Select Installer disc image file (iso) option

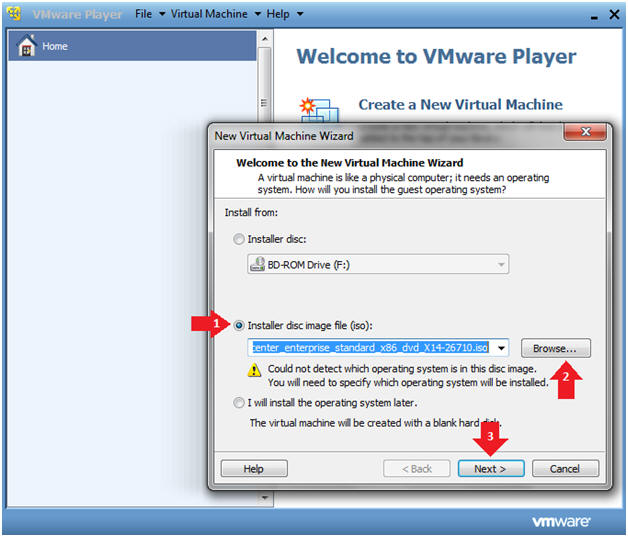[x=239, y=326]
